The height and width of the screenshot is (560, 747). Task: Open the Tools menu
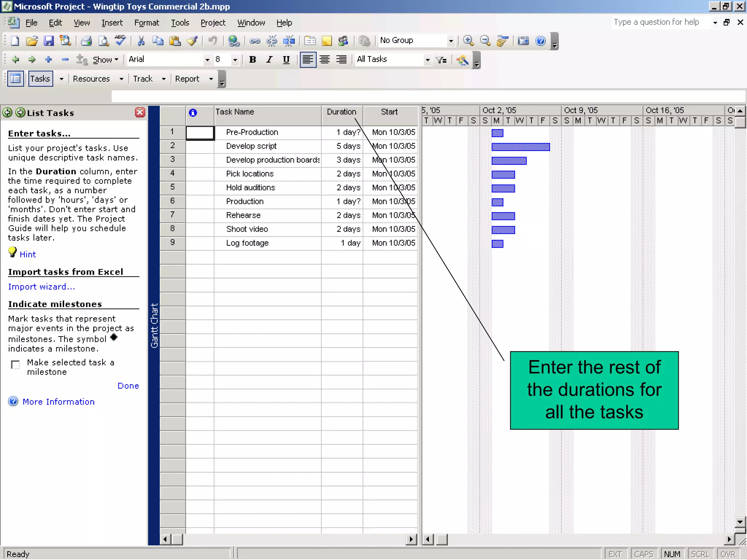click(x=180, y=23)
